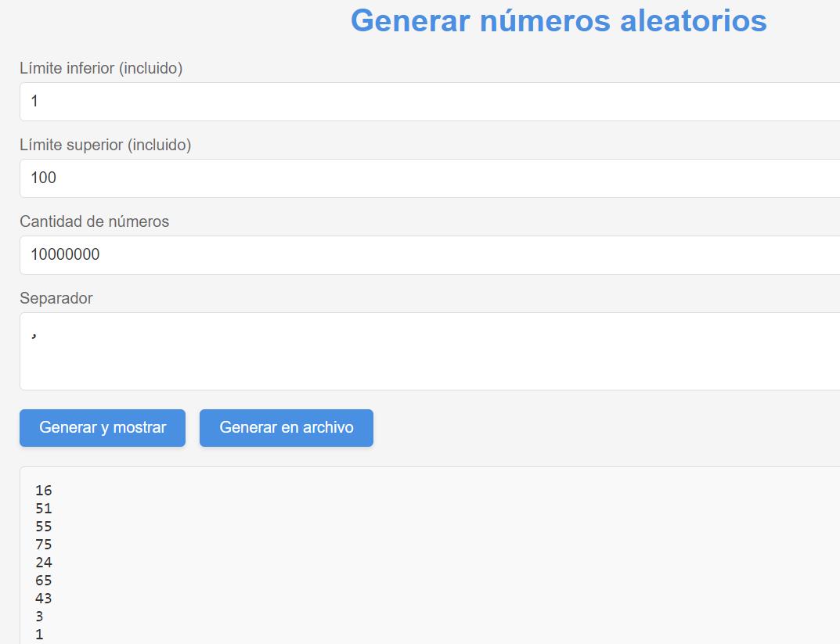
Task: Click the output line 1 below the 3
Action: tap(40, 635)
